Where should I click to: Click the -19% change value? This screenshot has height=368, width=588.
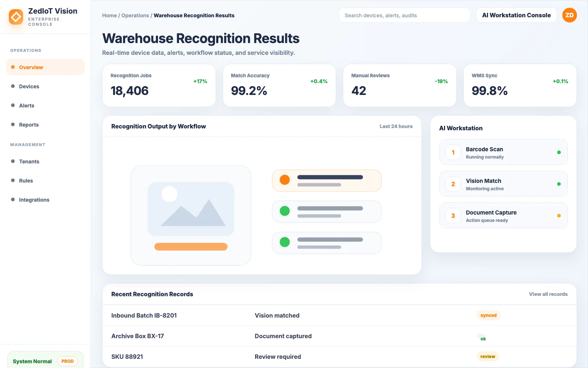[x=441, y=81]
